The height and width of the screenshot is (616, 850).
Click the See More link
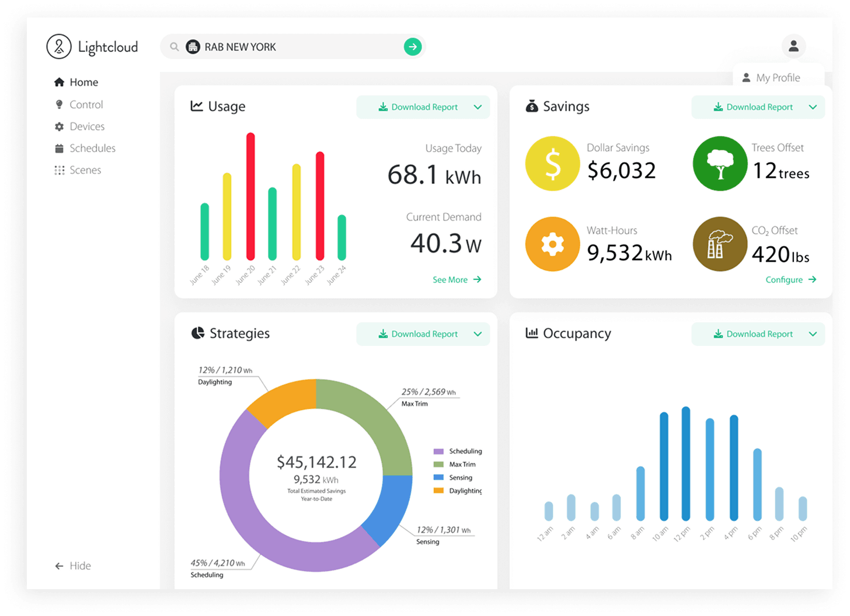coord(456,279)
